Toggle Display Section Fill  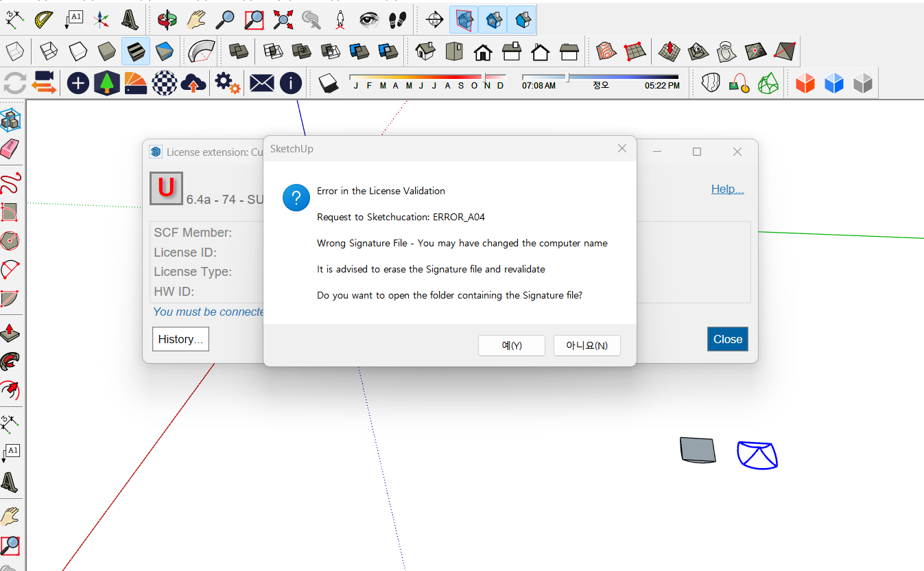click(x=522, y=19)
